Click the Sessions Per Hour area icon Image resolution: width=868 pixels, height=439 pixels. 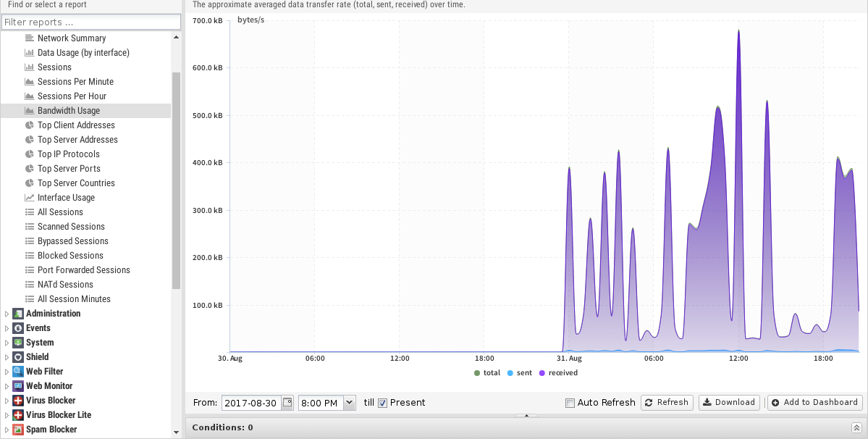pyautogui.click(x=30, y=96)
